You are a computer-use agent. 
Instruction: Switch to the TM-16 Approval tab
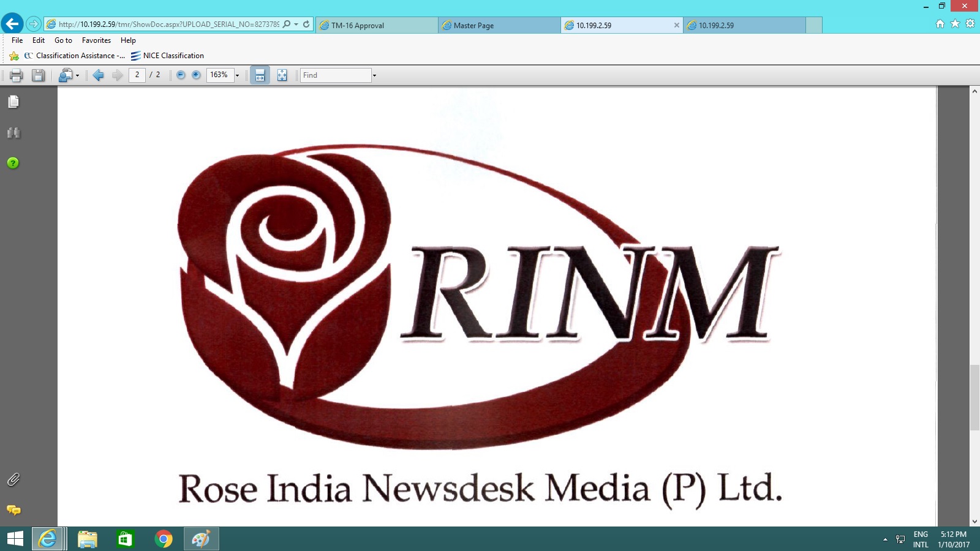(x=376, y=25)
